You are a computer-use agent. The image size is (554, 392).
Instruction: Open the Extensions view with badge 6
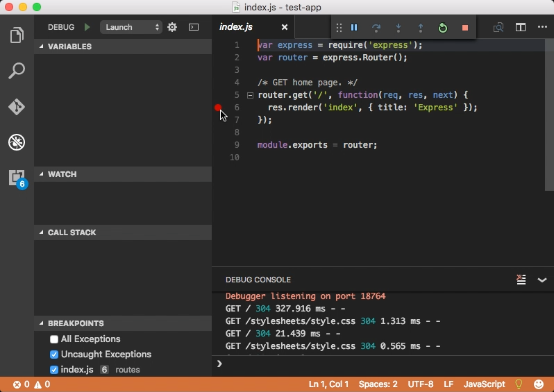point(17,178)
